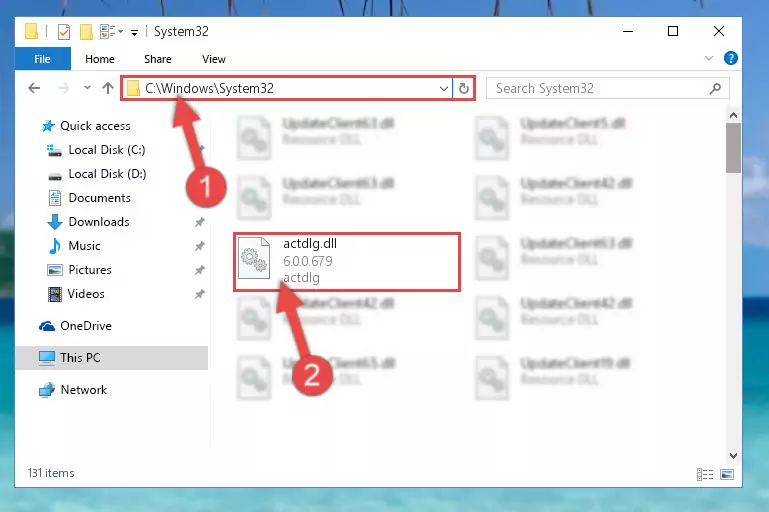Click the Downloads blue arrow icon
769x512 pixels.
pos(54,222)
